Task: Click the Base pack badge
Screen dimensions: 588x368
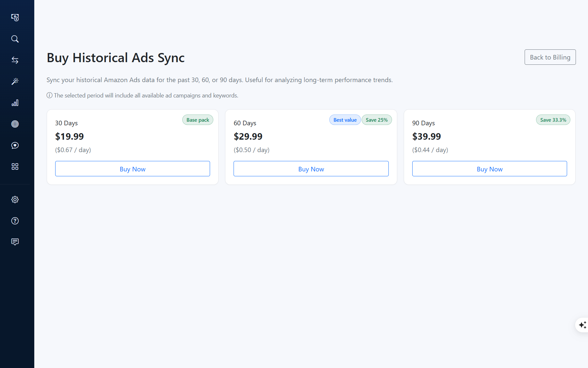Action: (198, 120)
